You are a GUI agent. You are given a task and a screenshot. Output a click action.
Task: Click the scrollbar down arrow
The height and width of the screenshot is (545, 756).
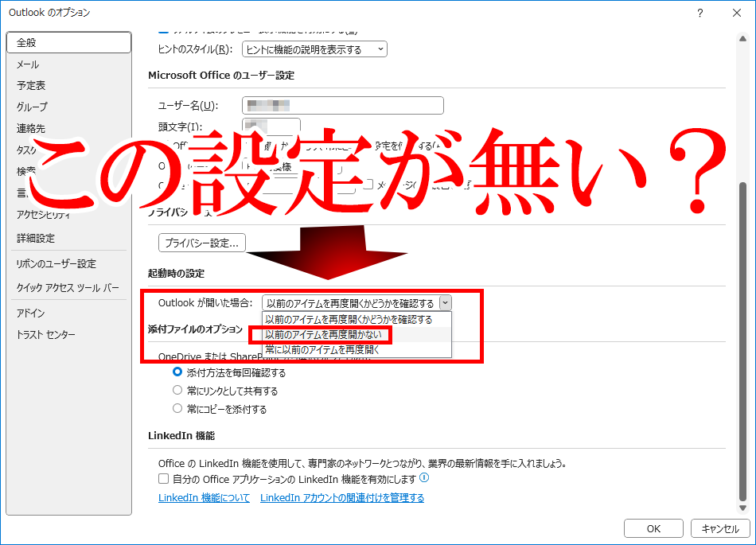pos(743,508)
